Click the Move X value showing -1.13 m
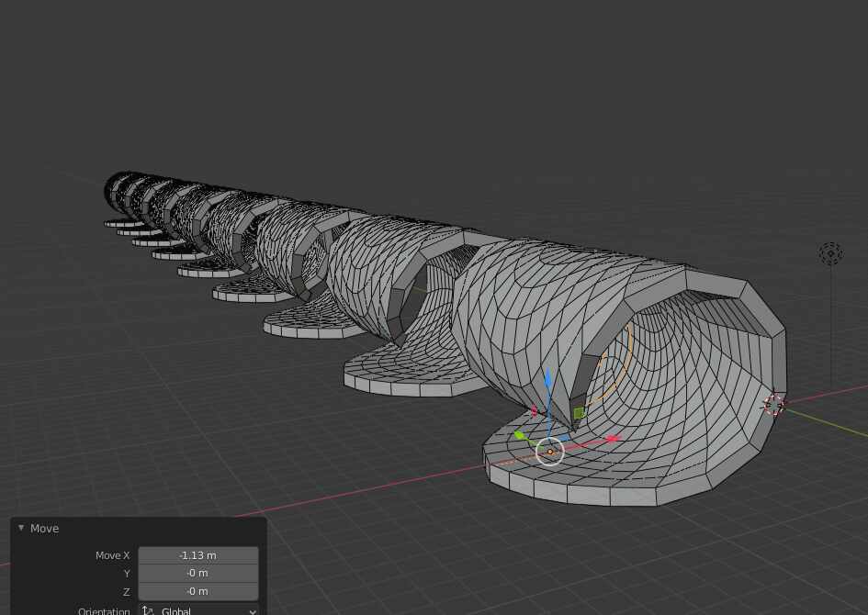The image size is (868, 615). tap(197, 554)
